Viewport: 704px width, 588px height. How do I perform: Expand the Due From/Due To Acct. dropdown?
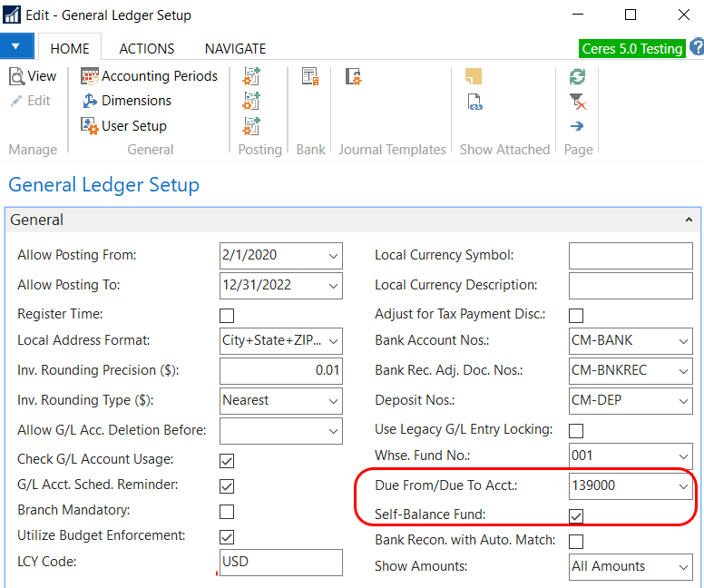click(683, 486)
